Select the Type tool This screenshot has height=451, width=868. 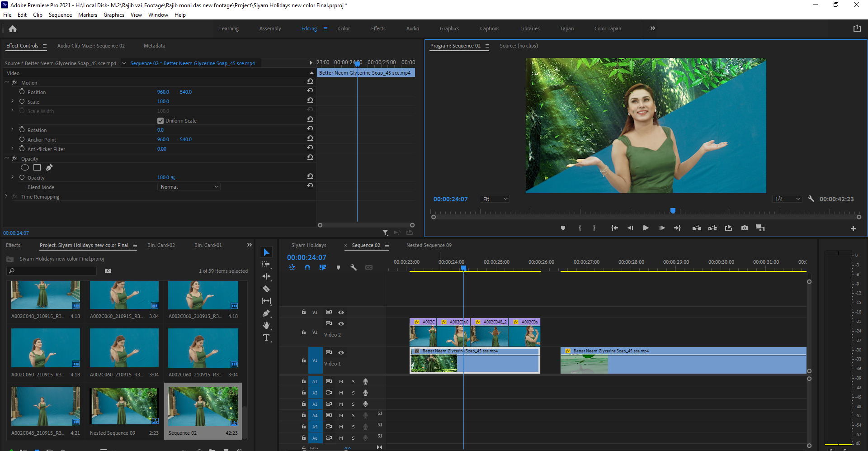point(266,337)
